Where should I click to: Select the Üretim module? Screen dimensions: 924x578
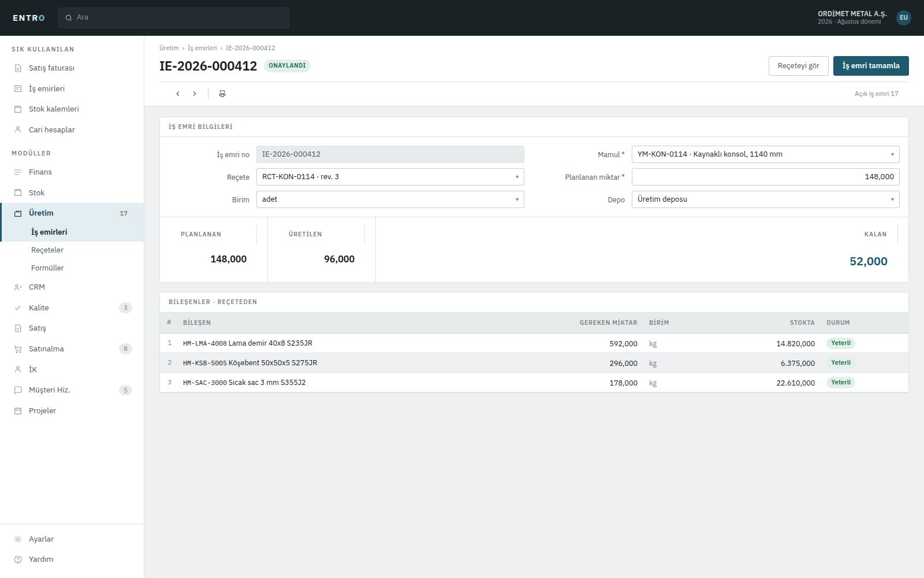(x=72, y=213)
